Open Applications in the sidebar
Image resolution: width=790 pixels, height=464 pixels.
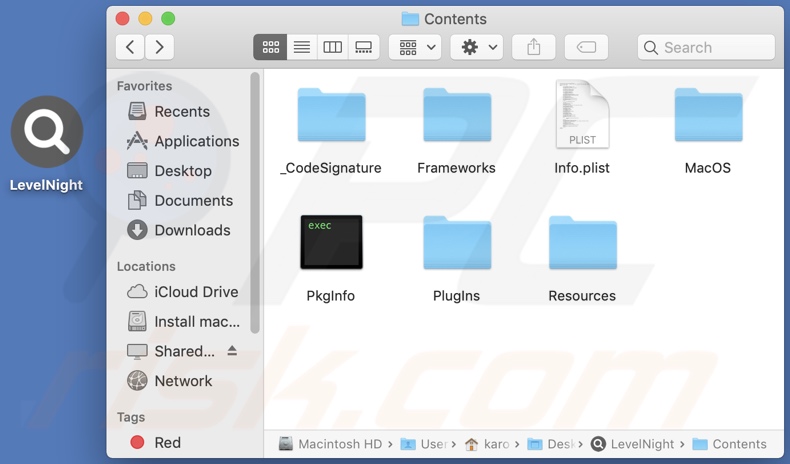182,141
